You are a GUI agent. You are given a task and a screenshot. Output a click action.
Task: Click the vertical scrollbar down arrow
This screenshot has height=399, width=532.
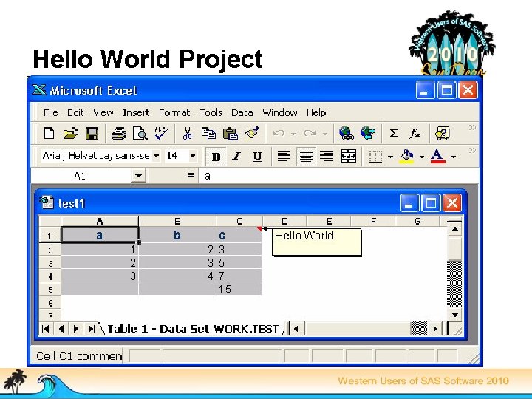pos(454,315)
